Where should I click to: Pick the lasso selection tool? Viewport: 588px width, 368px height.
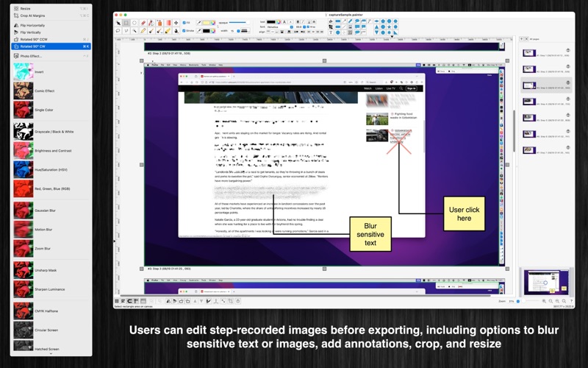coord(118,31)
